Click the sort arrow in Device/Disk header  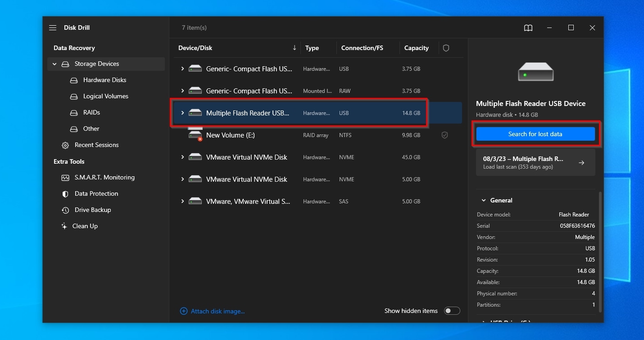pos(295,47)
